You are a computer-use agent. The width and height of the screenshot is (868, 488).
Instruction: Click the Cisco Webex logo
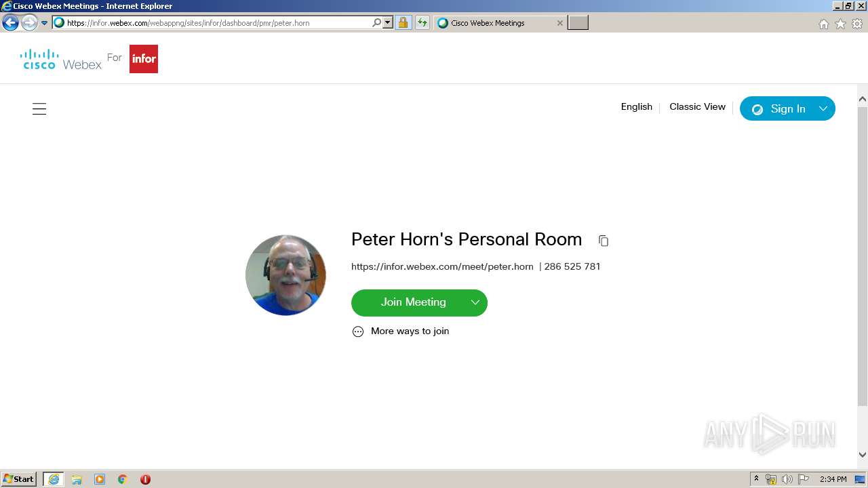tap(61, 59)
